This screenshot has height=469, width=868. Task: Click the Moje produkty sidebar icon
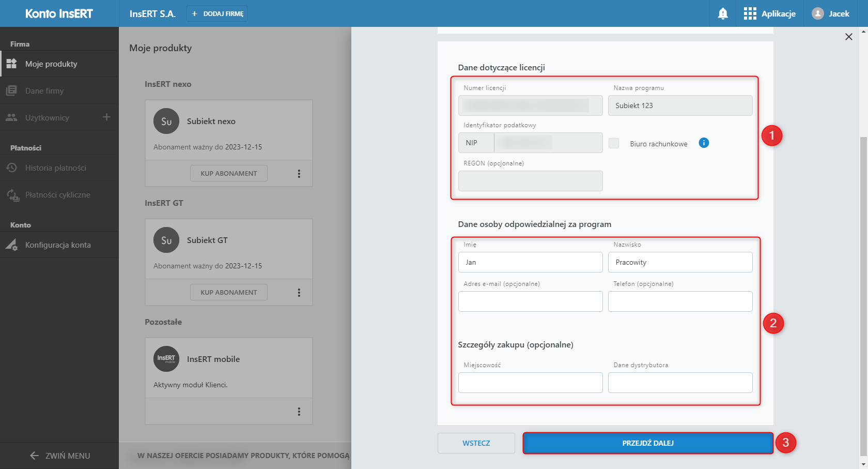pos(11,64)
